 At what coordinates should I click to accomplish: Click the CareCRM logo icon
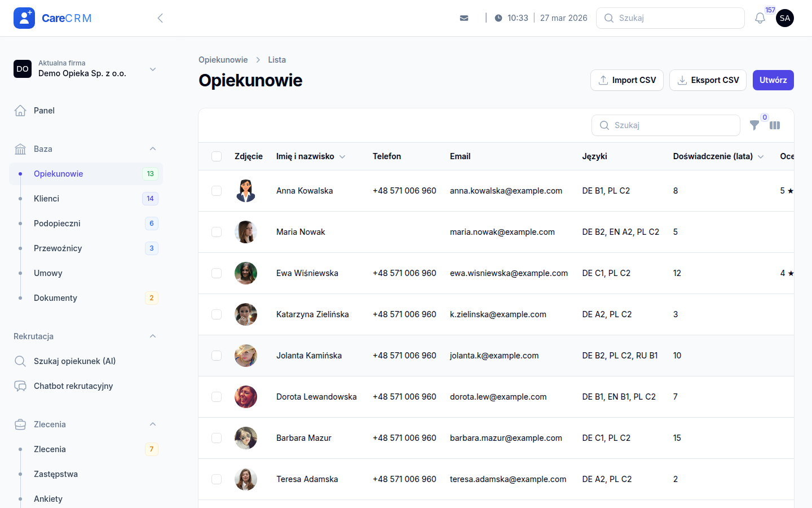click(x=24, y=17)
